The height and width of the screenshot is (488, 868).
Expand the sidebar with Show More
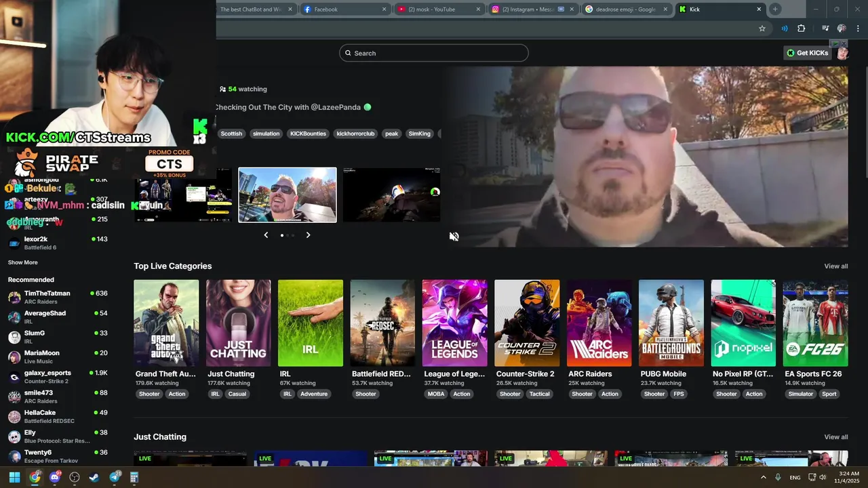(23, 262)
